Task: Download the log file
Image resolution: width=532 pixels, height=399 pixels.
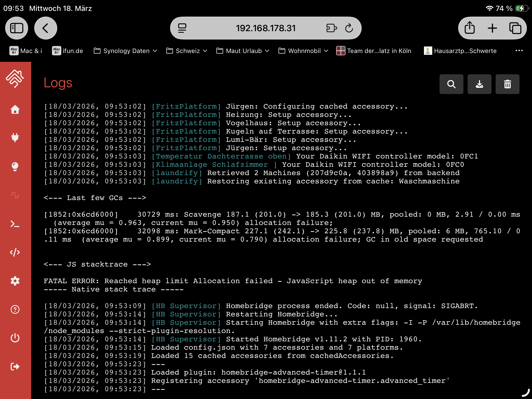Action: tap(479, 84)
